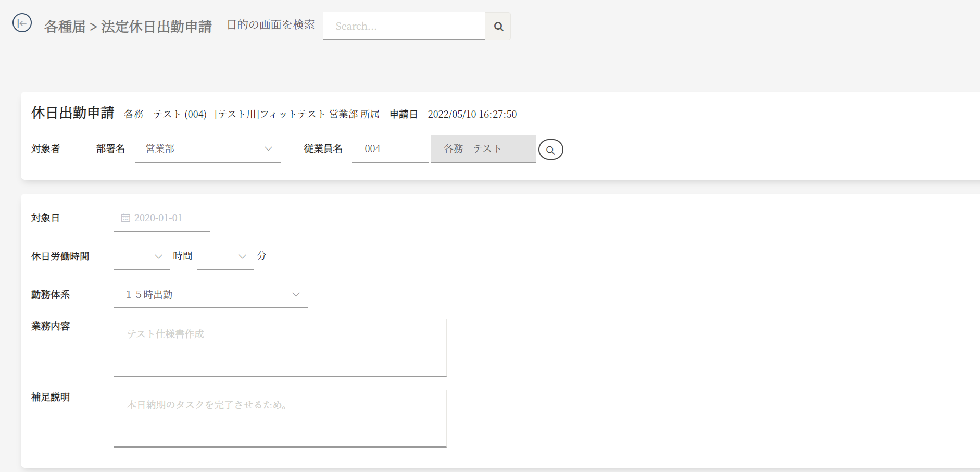Click into the 業務内容 text area
Image resolution: width=980 pixels, height=472 pixels.
pos(280,347)
